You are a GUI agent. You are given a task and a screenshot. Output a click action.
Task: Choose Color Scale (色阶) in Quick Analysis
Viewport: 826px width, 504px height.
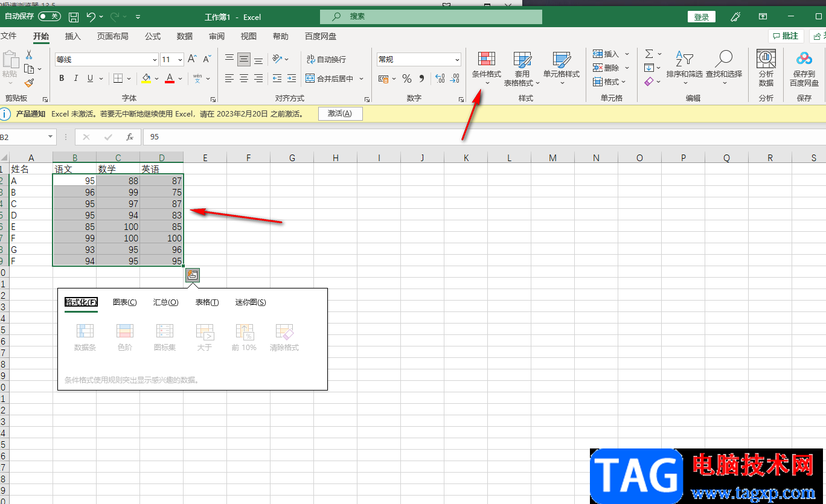click(x=125, y=337)
